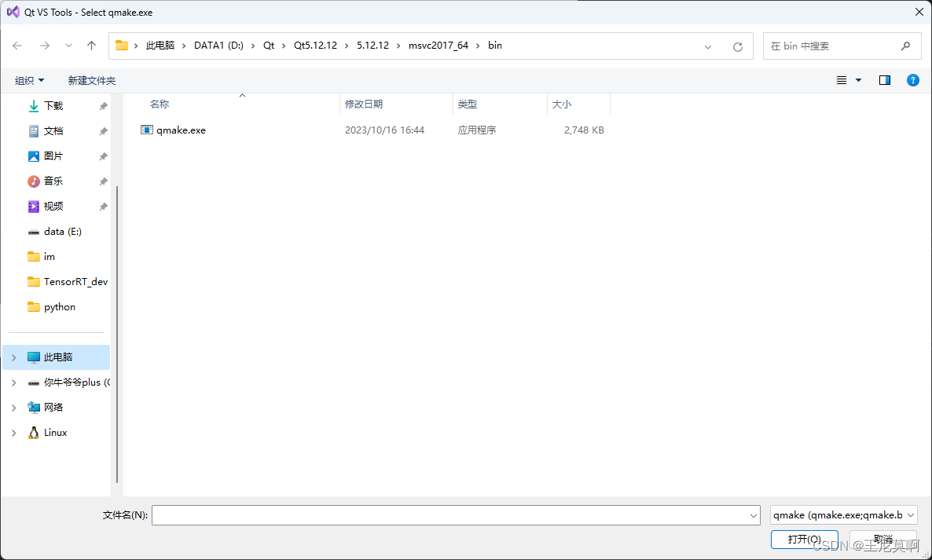Unpin 下载 with its pin icon
Viewport: 932px width, 560px height.
pos(103,106)
